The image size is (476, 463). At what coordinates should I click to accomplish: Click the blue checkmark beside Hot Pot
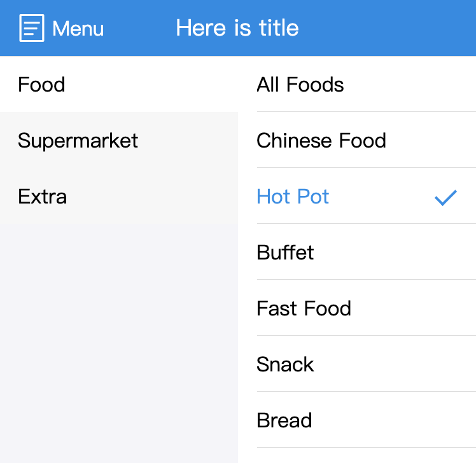coord(445,197)
